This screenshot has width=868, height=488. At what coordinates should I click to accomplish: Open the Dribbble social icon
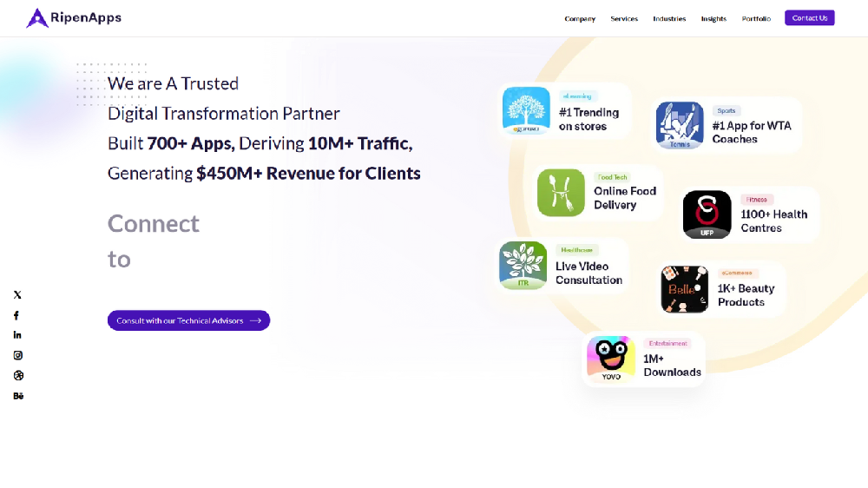coord(17,375)
